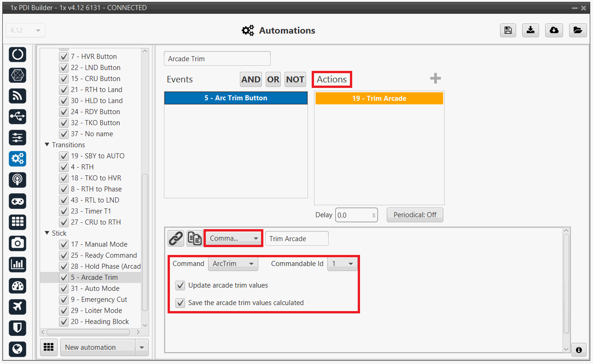Click the save floppy disk icon

point(508,30)
